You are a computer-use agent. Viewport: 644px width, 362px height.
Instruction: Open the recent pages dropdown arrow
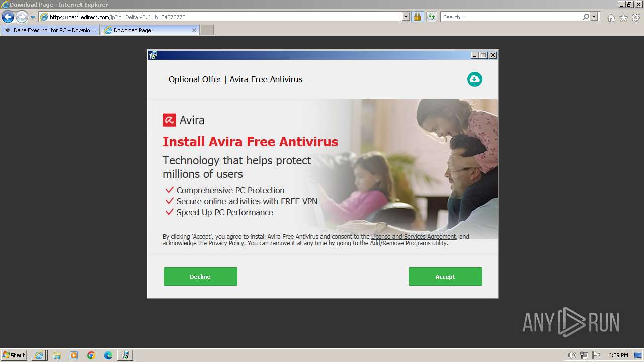(33, 17)
